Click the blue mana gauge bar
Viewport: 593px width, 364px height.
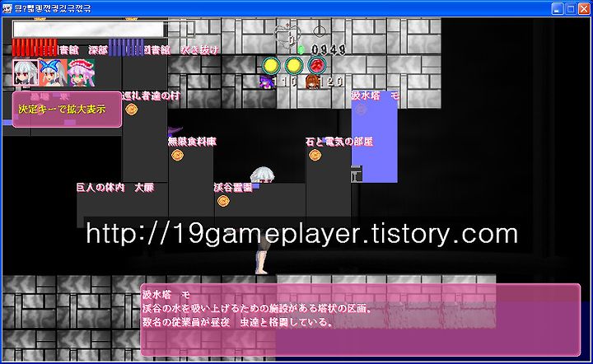(x=126, y=48)
